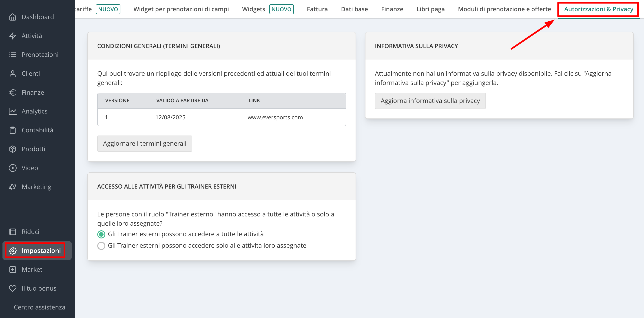
Task: Switch to Widget per prenotazioni di campi tab
Action: coord(181,9)
